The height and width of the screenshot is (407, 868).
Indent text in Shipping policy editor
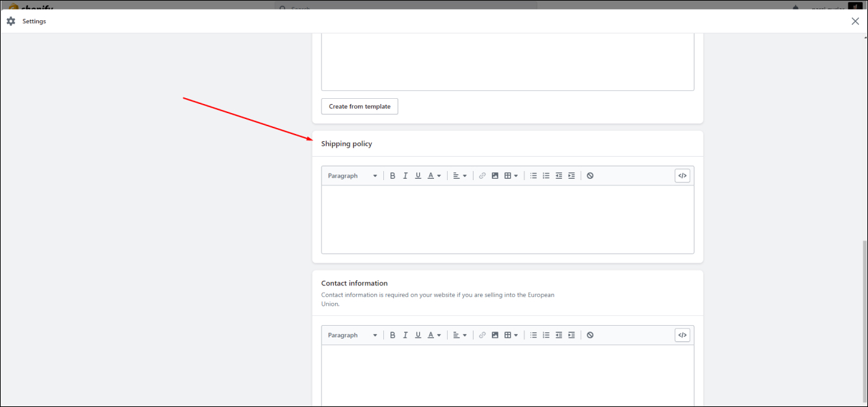tap(572, 176)
